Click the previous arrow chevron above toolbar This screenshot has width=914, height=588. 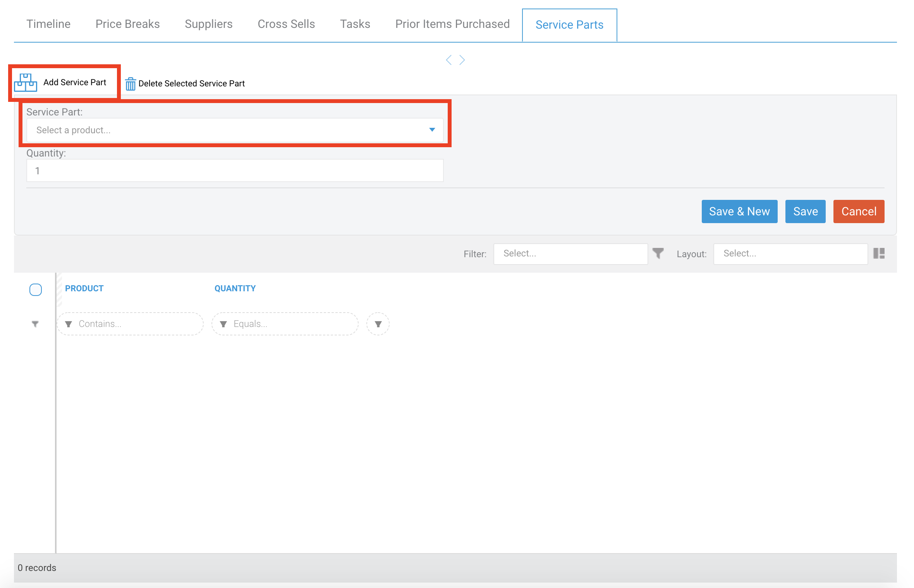(449, 60)
